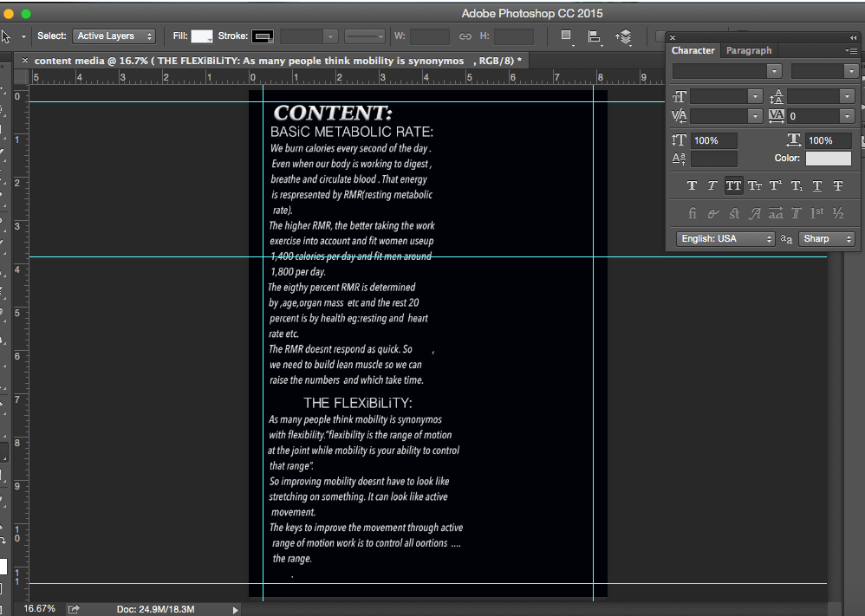
Task: Open the text Color swatch picker
Action: 829,159
